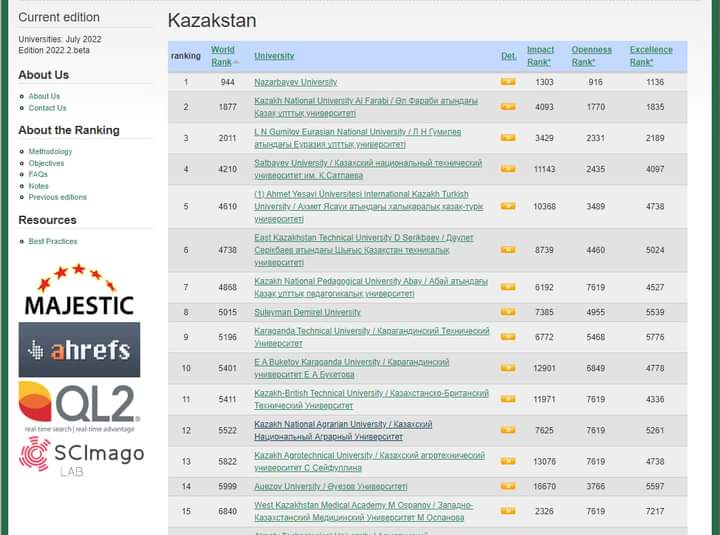
Task: Open details icon for East Kazakhstan Technical University
Action: (x=508, y=250)
